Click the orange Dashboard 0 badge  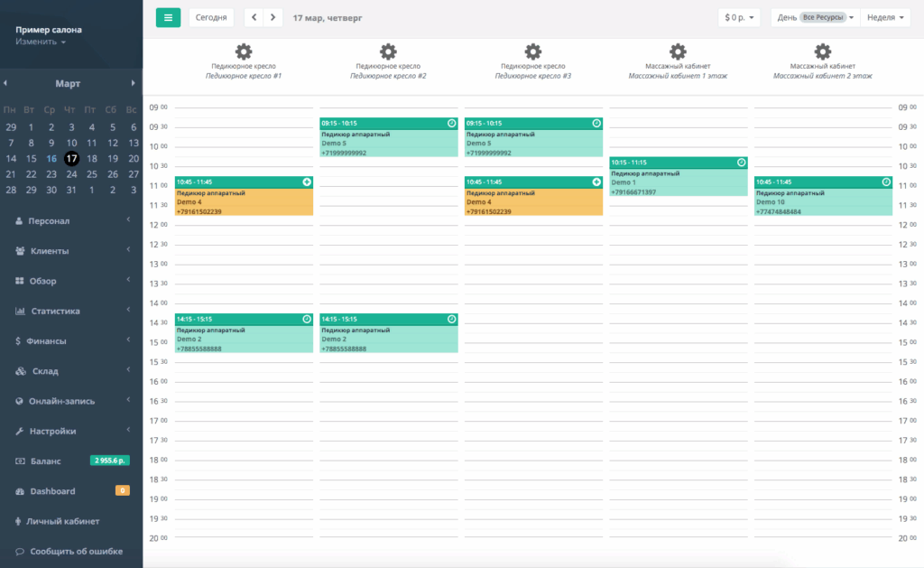tap(123, 490)
